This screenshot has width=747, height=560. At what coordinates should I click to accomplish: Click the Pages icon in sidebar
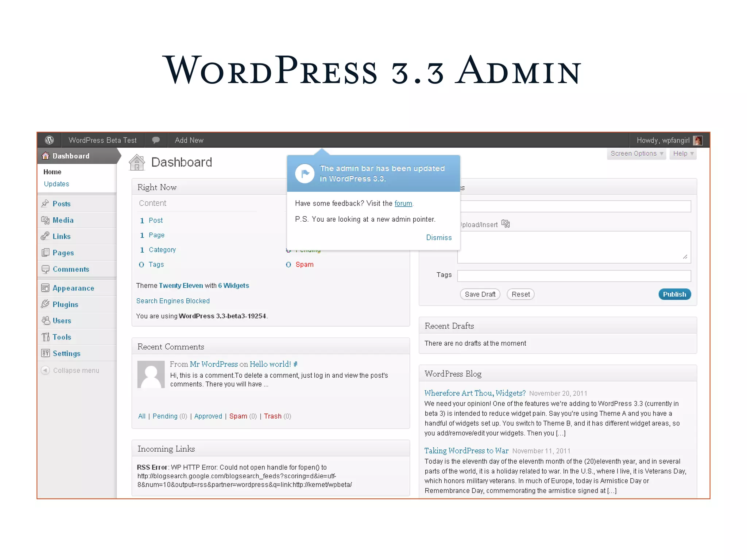click(45, 252)
